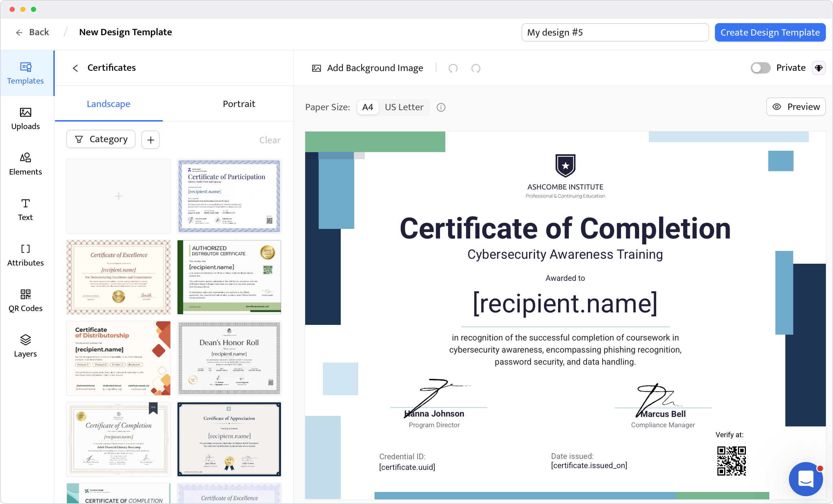Select the Hanna Johnson signature name
This screenshot has width=833, height=504.
tap(434, 414)
